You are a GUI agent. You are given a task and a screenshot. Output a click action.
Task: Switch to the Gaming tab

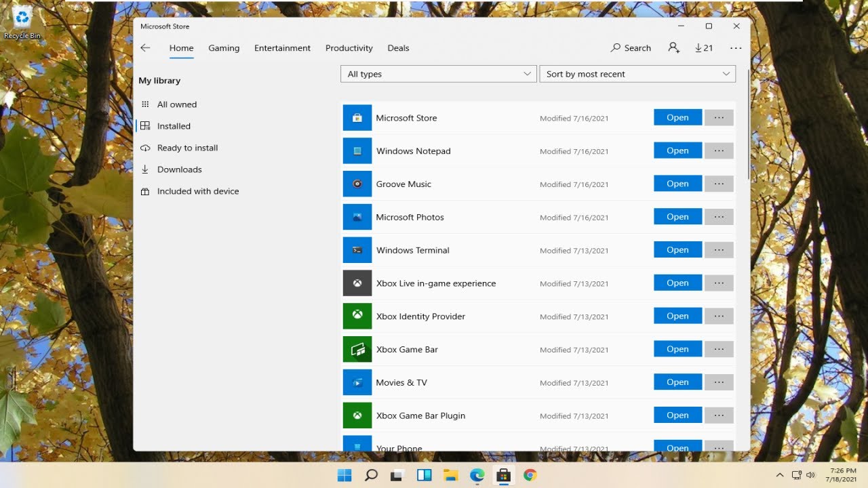point(224,48)
